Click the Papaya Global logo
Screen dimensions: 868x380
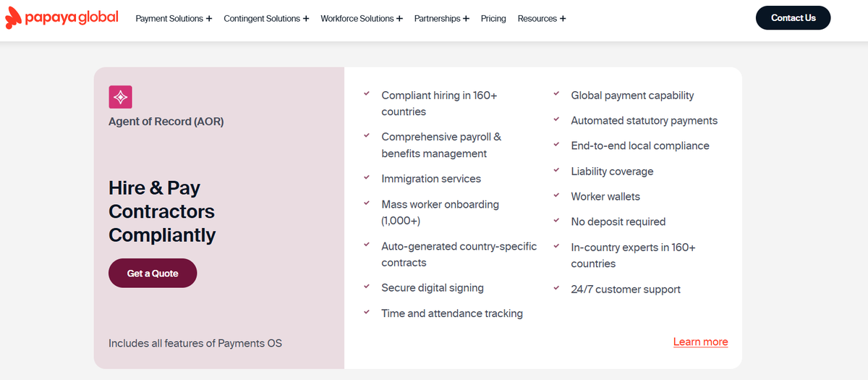click(61, 18)
